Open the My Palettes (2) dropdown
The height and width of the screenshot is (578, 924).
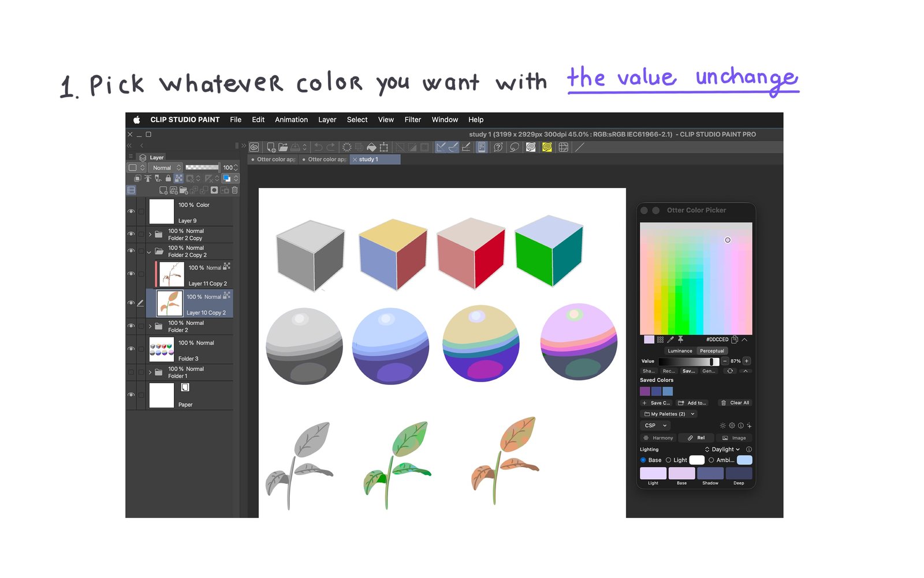pyautogui.click(x=669, y=414)
